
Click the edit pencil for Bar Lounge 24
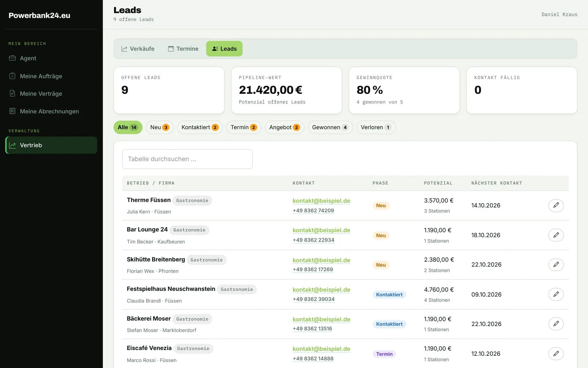(556, 235)
